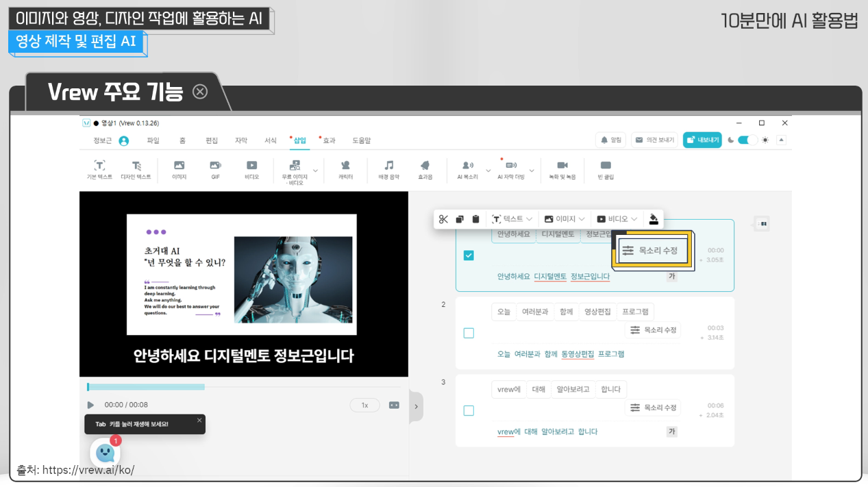Screen dimensions: 868x487
Task: Click the fill bucket icon in floating toolbar
Action: pos(654,219)
